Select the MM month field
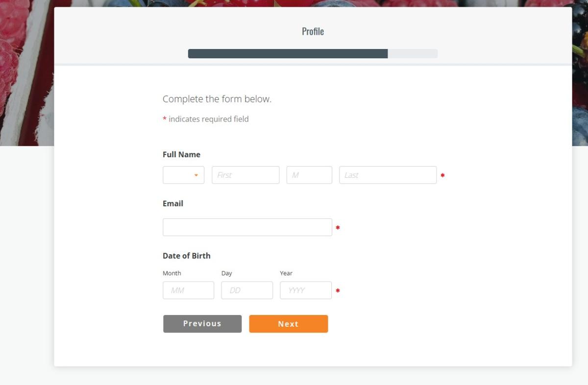The image size is (588, 385). [188, 290]
